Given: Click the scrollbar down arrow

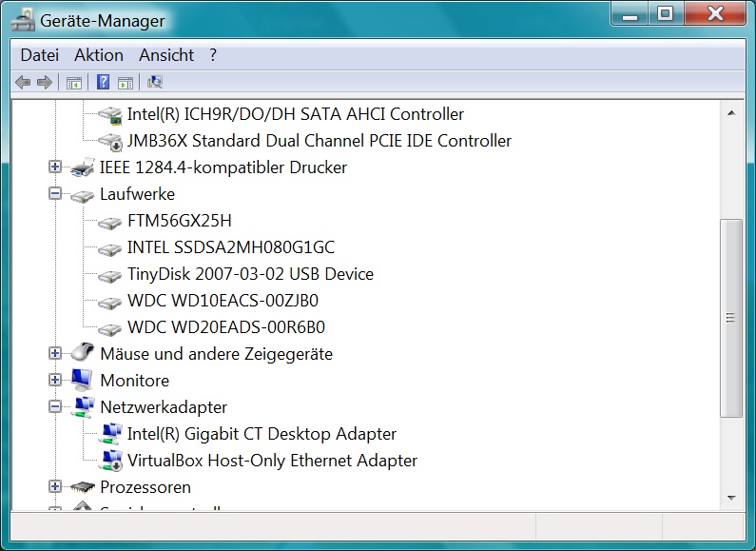Looking at the screenshot, I should 731,498.
